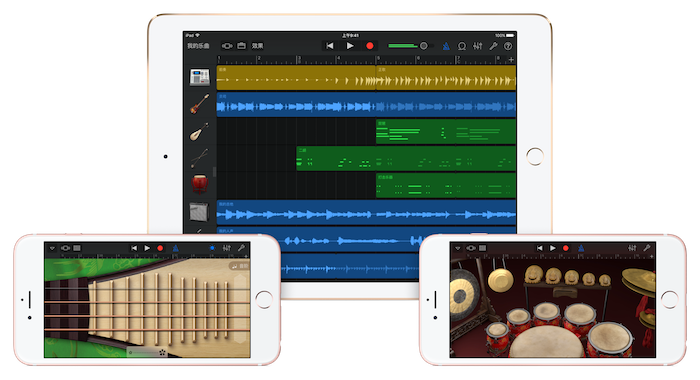This screenshot has height=380, width=700.
Task: Tap the first wooden temple block
Action: [533, 275]
